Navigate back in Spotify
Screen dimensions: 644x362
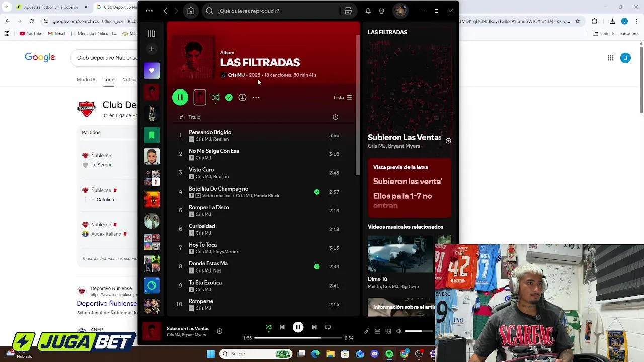pyautogui.click(x=165, y=11)
